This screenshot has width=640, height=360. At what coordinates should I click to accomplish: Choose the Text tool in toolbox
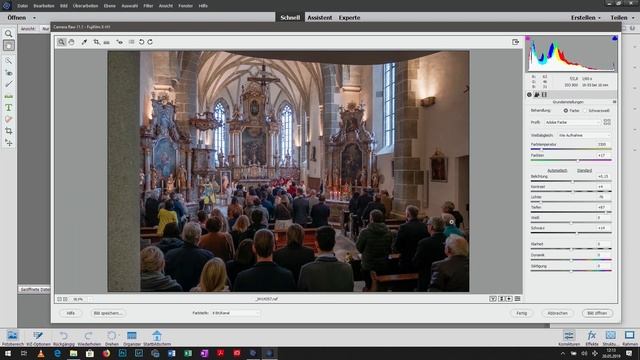9,108
